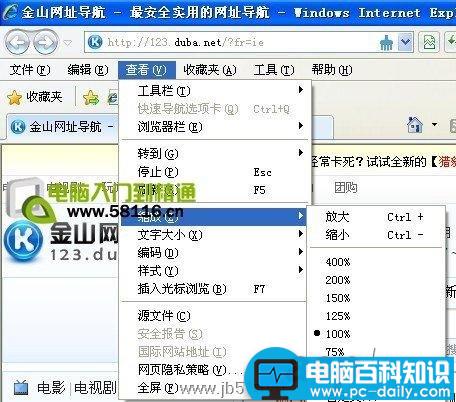Open the 帮助(H) menu
The image size is (456, 402).
[x=332, y=70]
